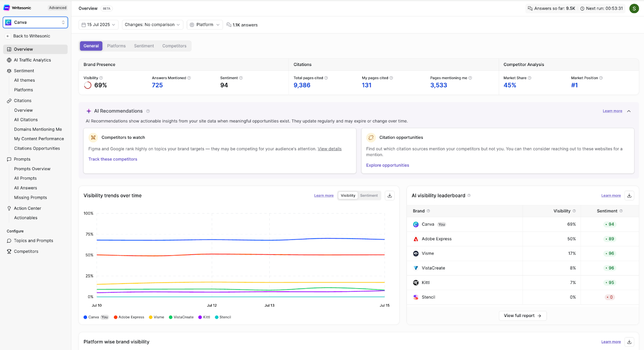Download the visibility trends chart

(x=390, y=196)
